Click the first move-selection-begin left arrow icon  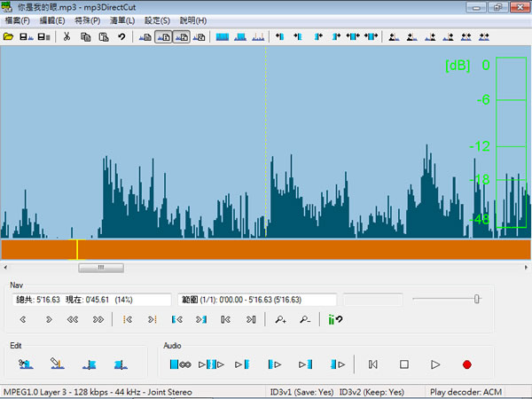[x=280, y=36]
